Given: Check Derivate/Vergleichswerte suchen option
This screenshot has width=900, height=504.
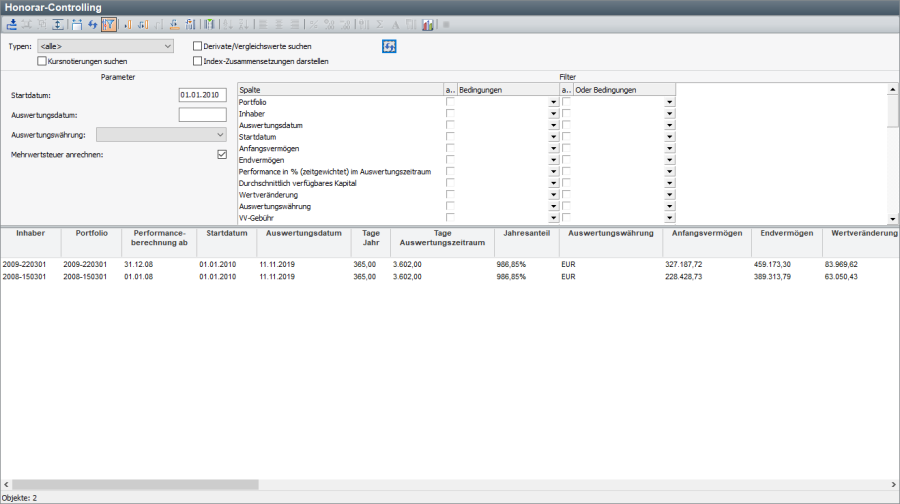Looking at the screenshot, I should click(197, 46).
